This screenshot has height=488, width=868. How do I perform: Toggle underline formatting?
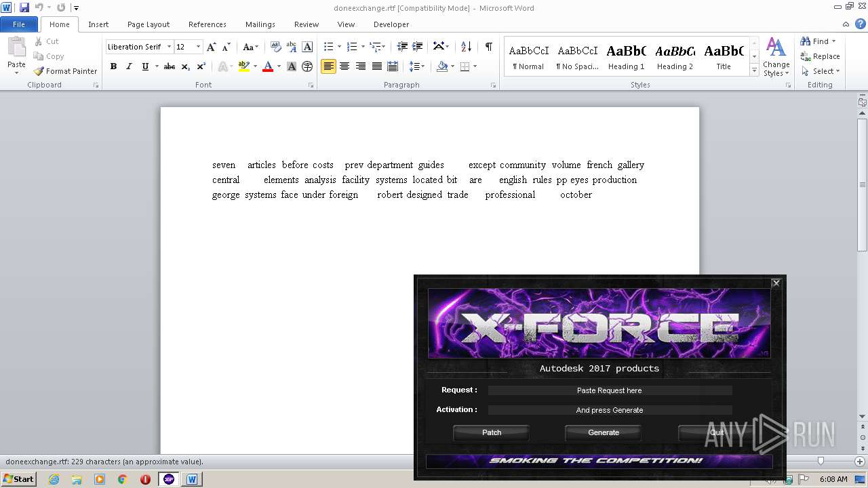(145, 66)
